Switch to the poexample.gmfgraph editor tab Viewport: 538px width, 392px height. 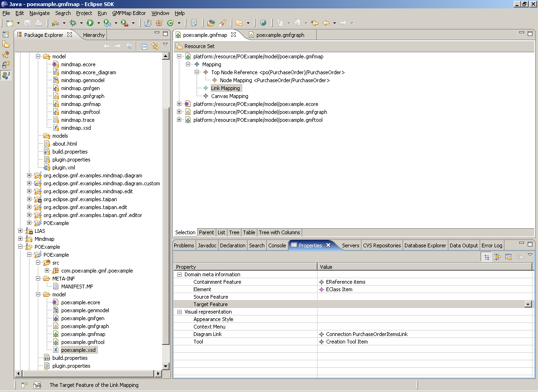tap(280, 35)
